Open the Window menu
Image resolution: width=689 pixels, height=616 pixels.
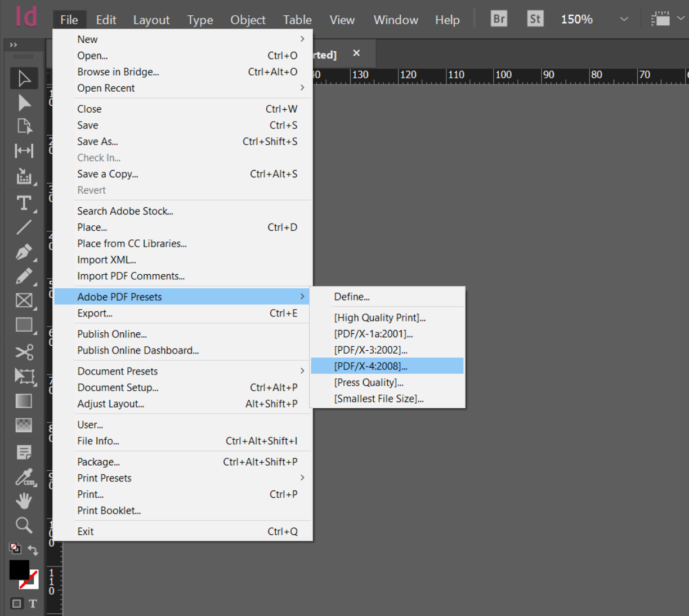point(396,20)
